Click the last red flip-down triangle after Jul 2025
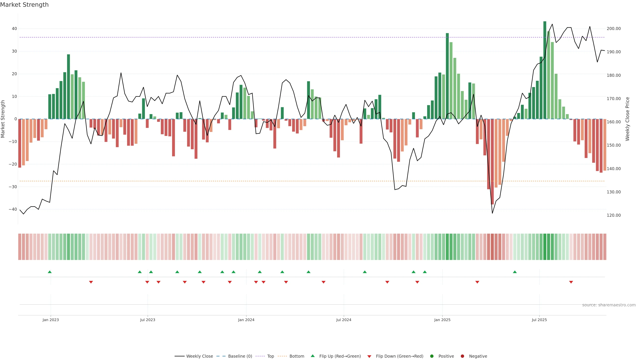This screenshot has height=362, width=644. pos(571,282)
